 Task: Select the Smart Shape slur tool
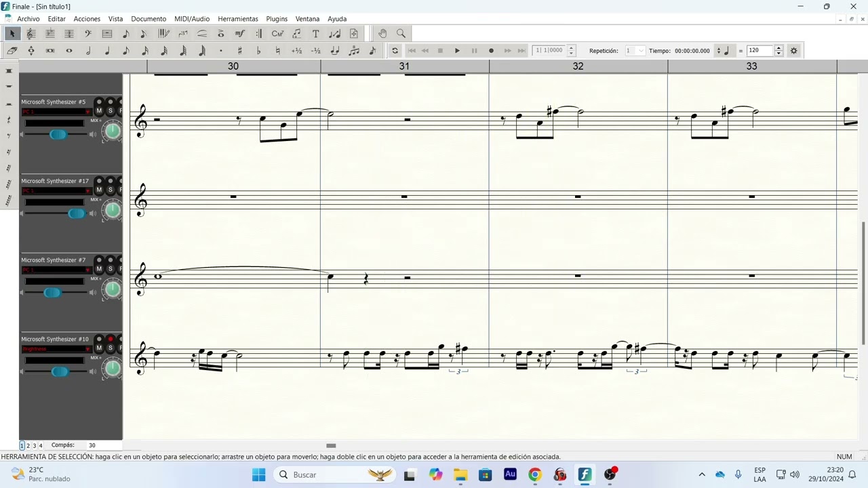(x=202, y=33)
